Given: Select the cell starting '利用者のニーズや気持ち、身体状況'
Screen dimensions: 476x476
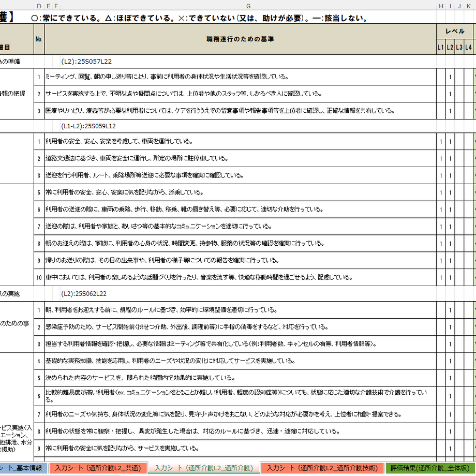Looking at the screenshot, I should click(241, 414).
